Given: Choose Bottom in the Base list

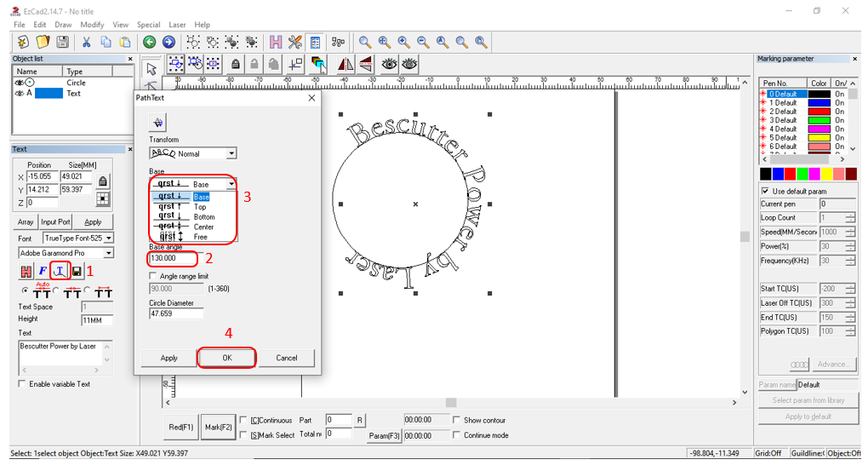Looking at the screenshot, I should 193,216.
